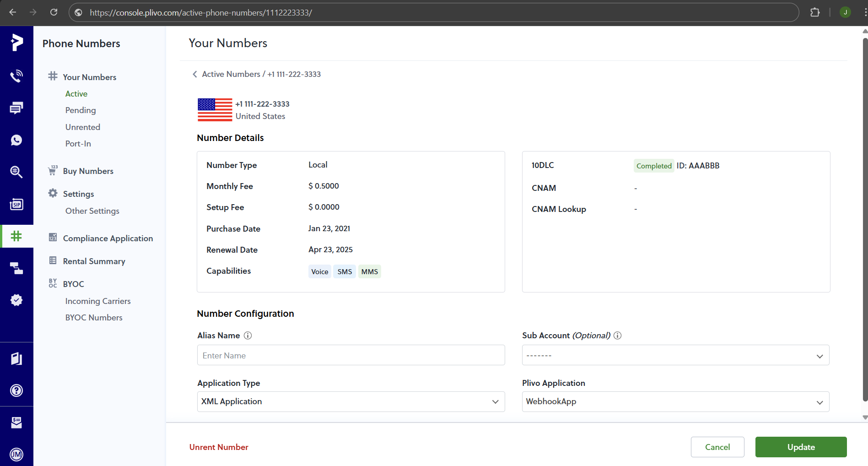This screenshot has height=466, width=868.
Task: Open the Sub Account dropdown
Action: 675,355
